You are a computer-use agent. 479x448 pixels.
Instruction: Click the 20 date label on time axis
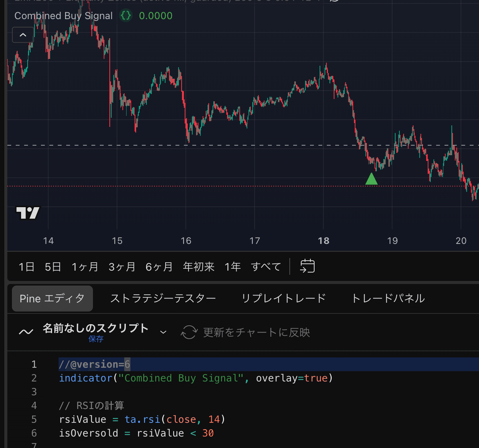461,241
